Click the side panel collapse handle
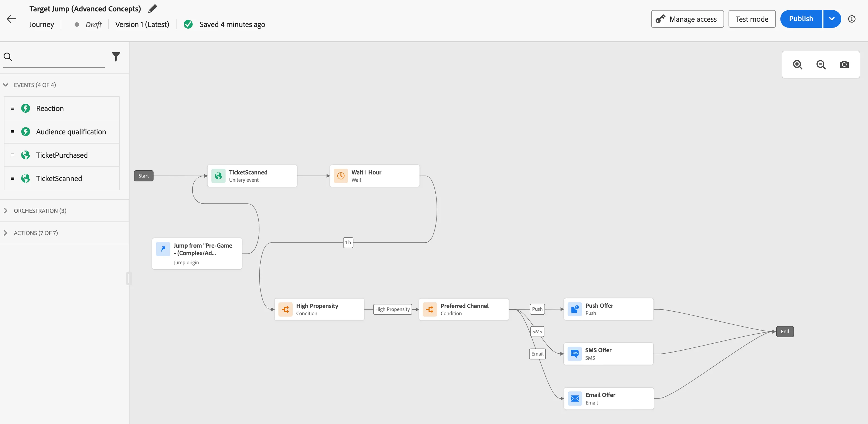The image size is (868, 424). pos(129,278)
